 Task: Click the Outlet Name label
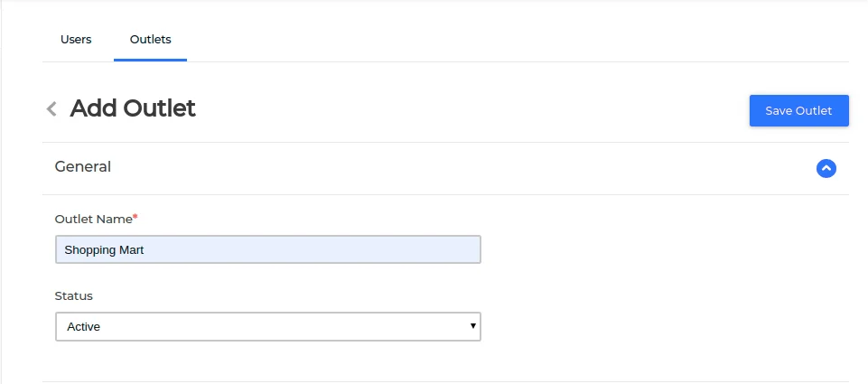[x=93, y=219]
